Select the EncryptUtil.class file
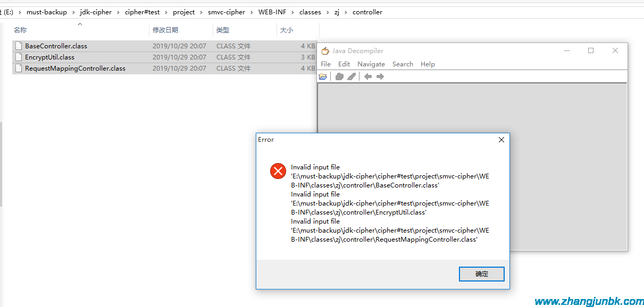 click(x=49, y=57)
